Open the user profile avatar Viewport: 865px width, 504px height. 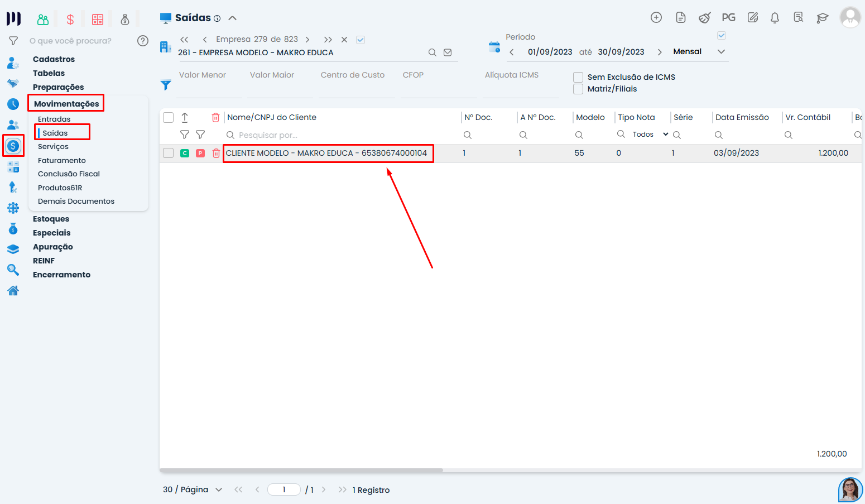tap(850, 17)
